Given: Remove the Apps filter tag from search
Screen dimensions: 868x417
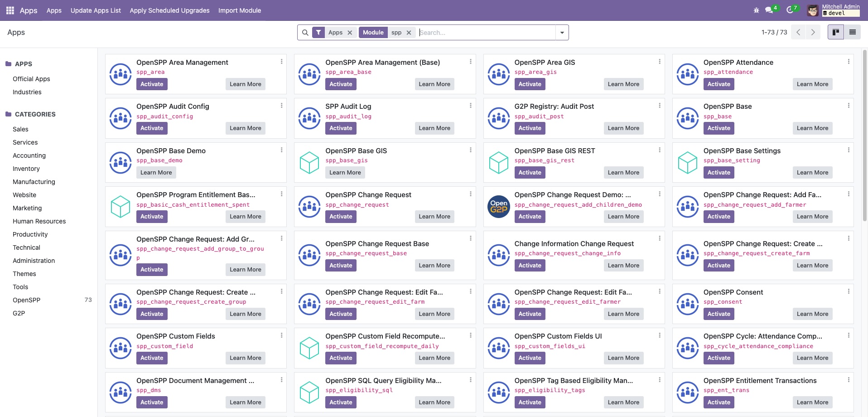Looking at the screenshot, I should click(x=350, y=32).
